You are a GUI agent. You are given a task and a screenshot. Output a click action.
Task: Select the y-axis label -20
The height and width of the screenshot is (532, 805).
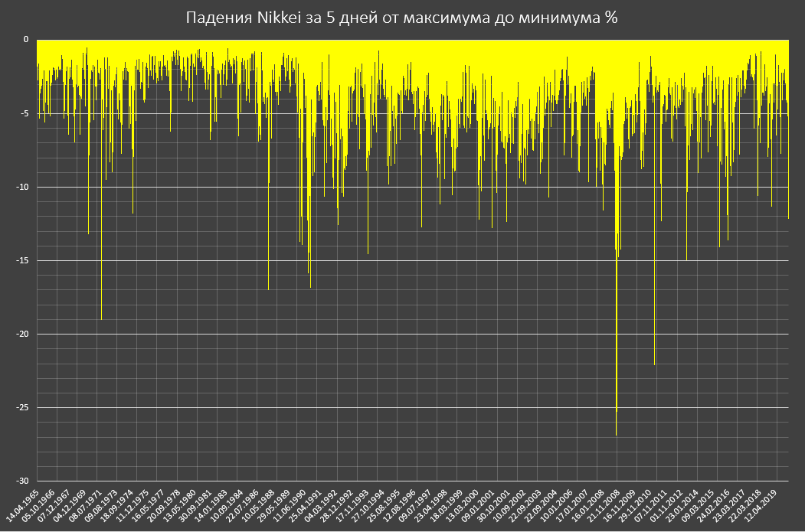coord(22,334)
